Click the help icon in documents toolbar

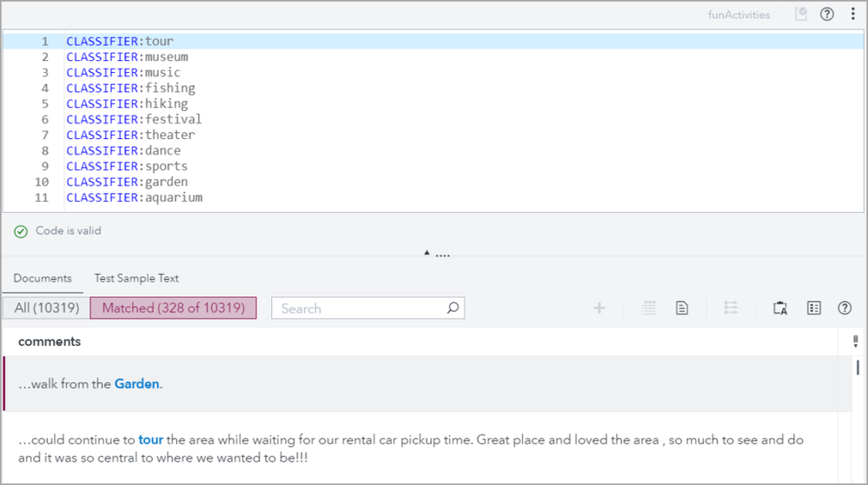pos(845,308)
